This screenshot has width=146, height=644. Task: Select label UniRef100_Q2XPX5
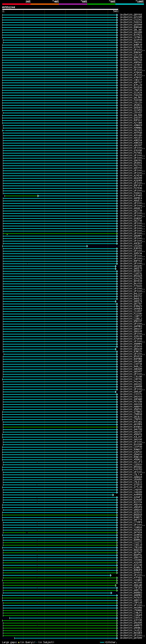(131, 40)
